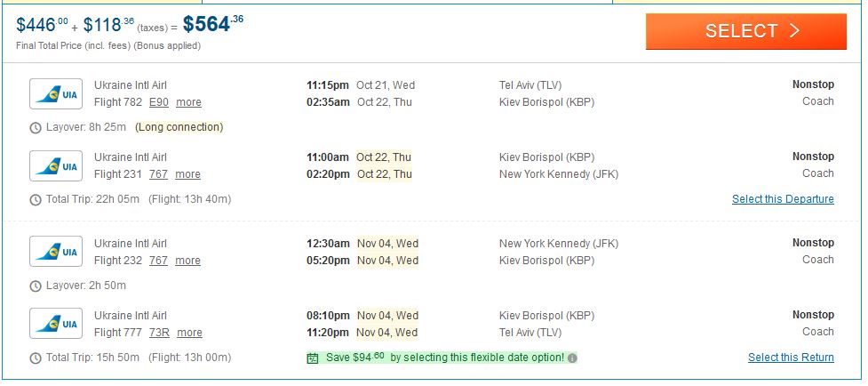Viewport: 868px width, 386px height.
Task: Click the clock icon beside Total Trip 22h 05m
Action: pos(36,199)
